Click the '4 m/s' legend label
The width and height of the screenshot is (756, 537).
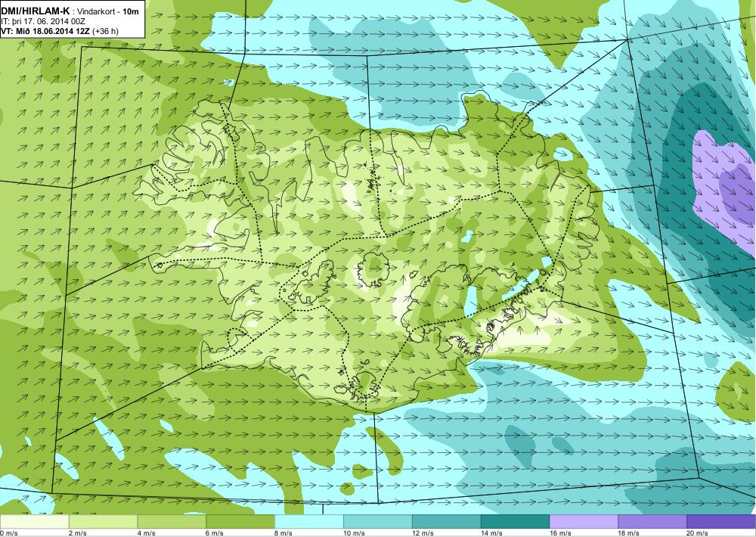click(147, 533)
